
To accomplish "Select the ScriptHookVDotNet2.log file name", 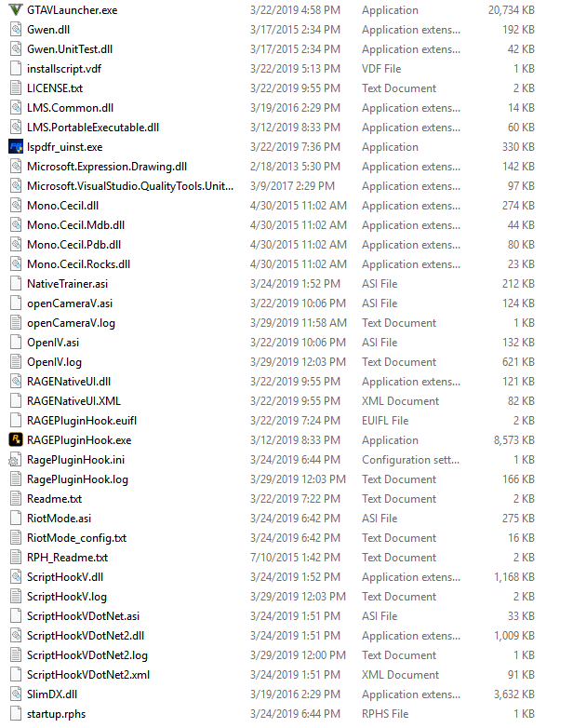I will click(x=87, y=655).
